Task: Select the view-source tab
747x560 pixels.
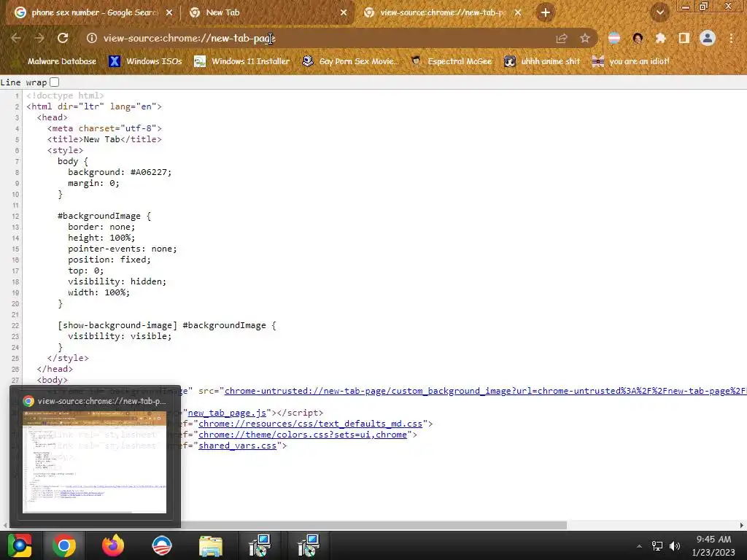Action: click(442, 12)
